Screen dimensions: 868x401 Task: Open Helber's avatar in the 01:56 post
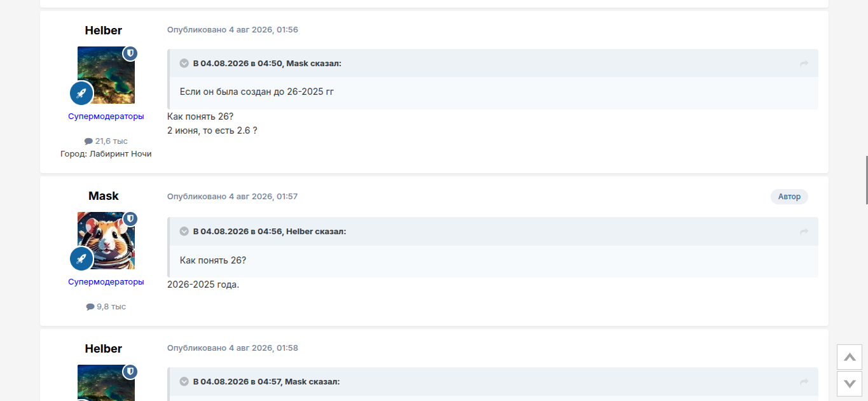pyautogui.click(x=106, y=75)
